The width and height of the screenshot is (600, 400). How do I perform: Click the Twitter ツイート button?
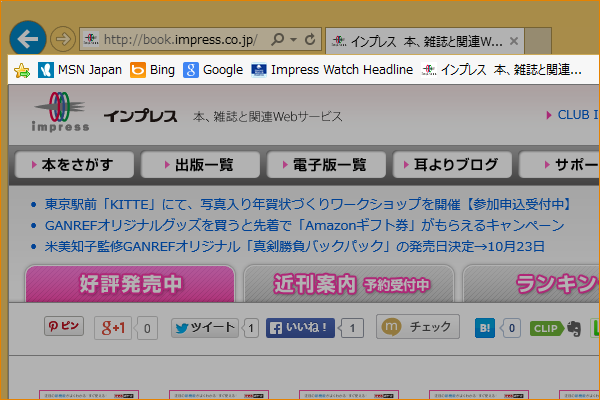[205, 328]
